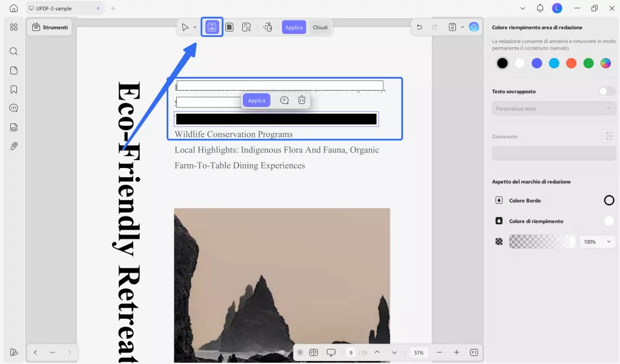Select the search-and-redact tool
Image resolution: width=620 pixels, height=364 pixels.
pos(246,27)
